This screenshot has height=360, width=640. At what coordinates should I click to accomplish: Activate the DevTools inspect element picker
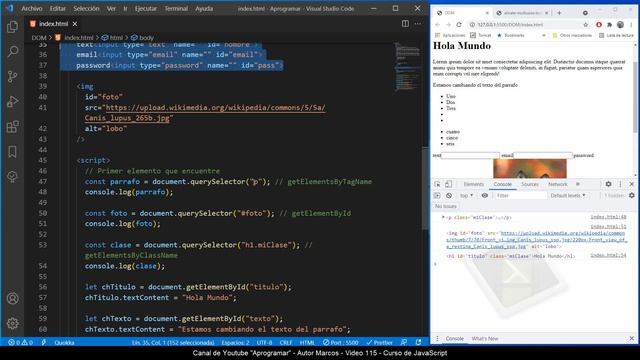[x=437, y=184]
